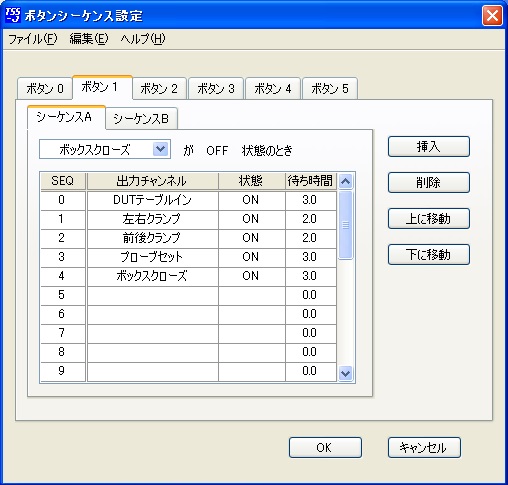Click the scrollbar down arrow in sequence table

[345, 373]
